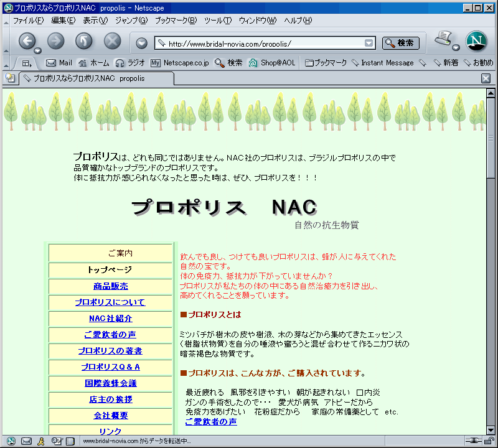The image size is (498, 448).
Task: Select the プロポリスならプロポリスNAC tab
Action: [96, 78]
